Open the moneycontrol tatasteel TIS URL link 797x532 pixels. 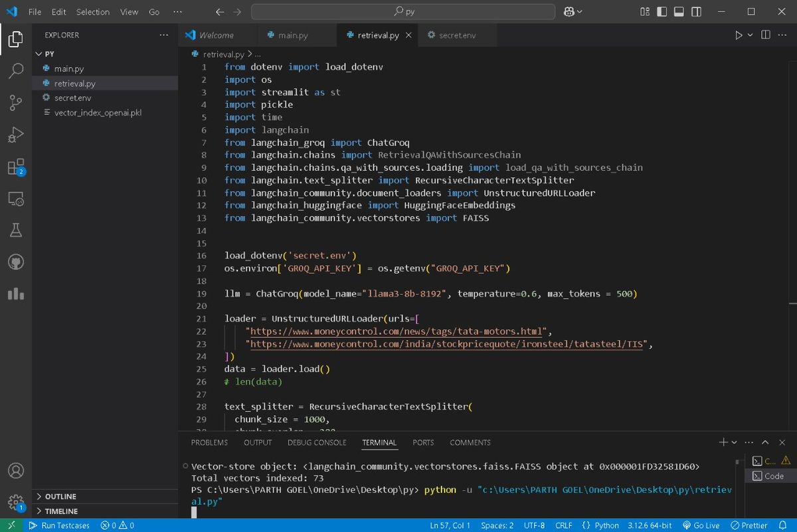point(446,344)
